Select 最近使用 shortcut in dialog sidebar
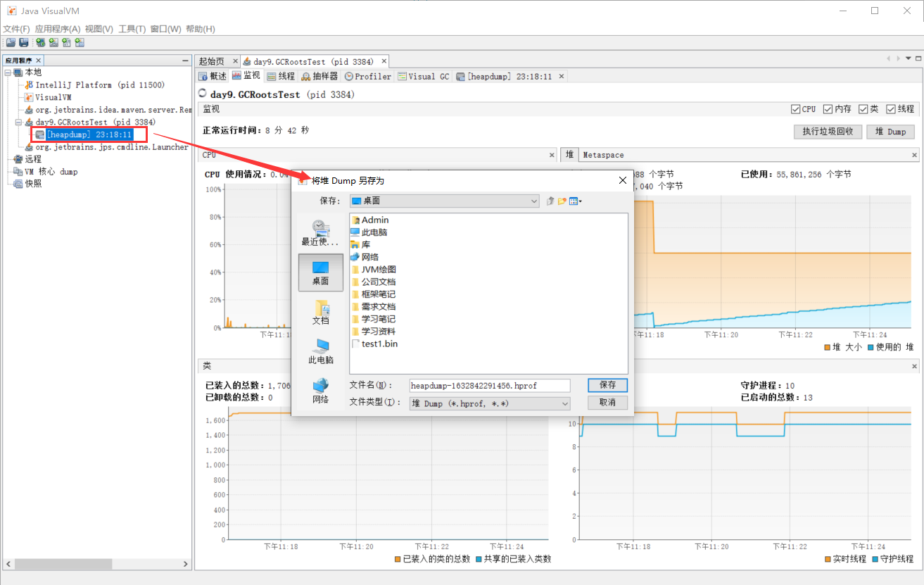This screenshot has width=924, height=585. [320, 233]
